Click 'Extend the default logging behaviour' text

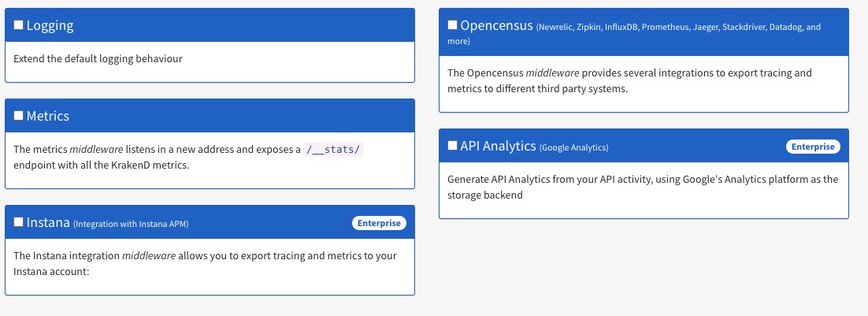[98, 58]
